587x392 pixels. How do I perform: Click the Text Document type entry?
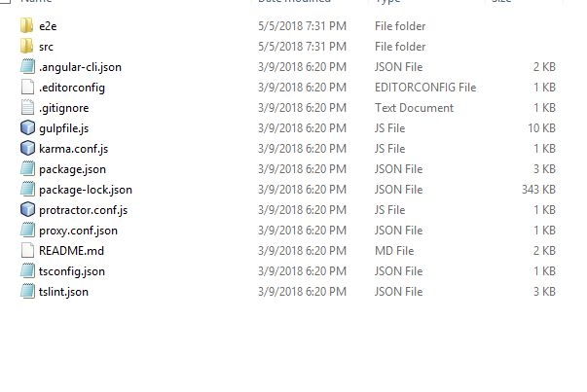click(414, 108)
